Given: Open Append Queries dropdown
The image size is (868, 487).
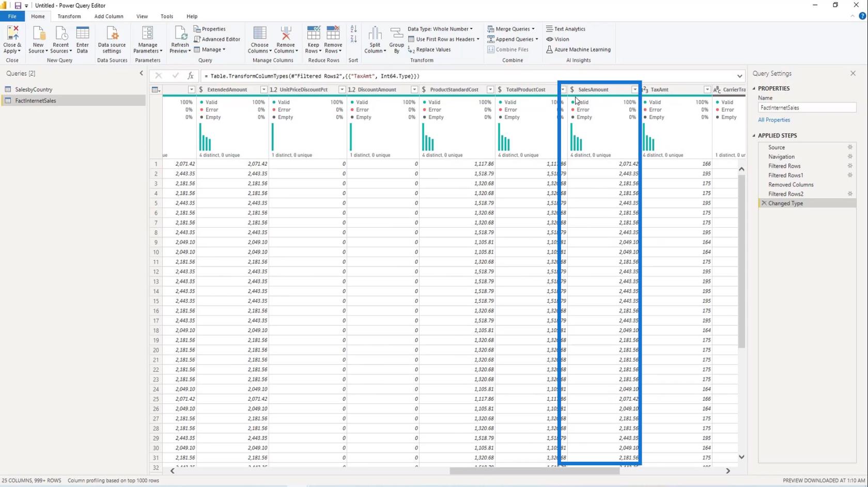Looking at the screenshot, I should [x=513, y=39].
